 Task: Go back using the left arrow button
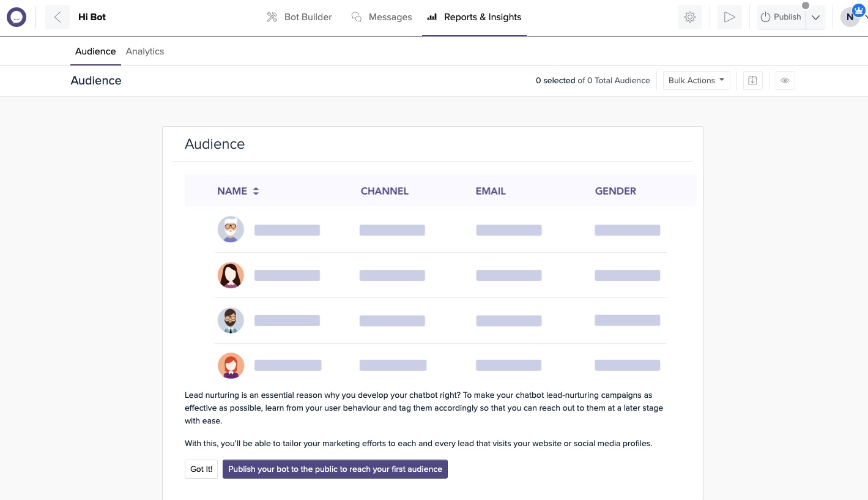click(x=57, y=17)
